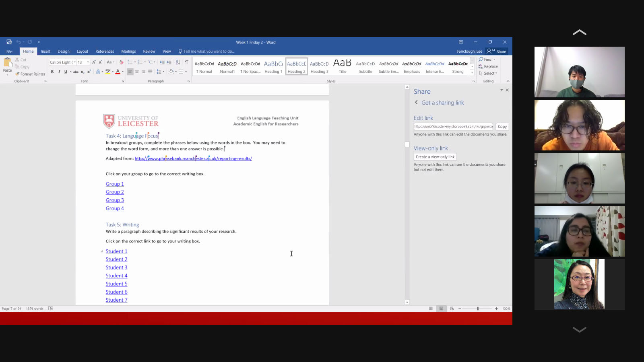This screenshot has width=644, height=362.
Task: Set Justify paragraph alignment
Action: (x=150, y=72)
